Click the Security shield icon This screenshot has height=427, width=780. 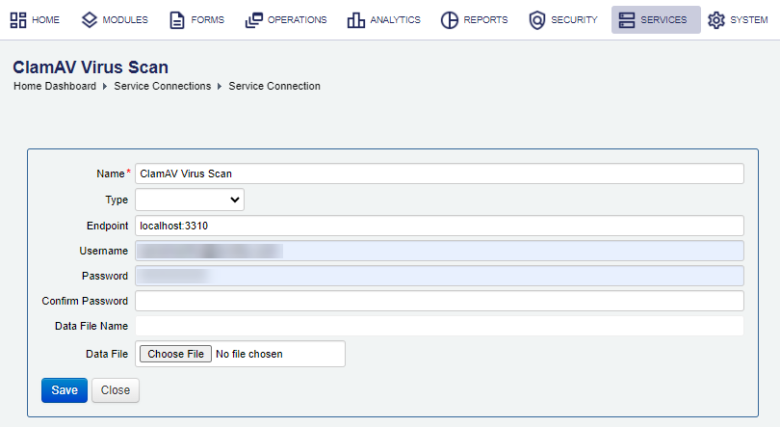coord(537,20)
